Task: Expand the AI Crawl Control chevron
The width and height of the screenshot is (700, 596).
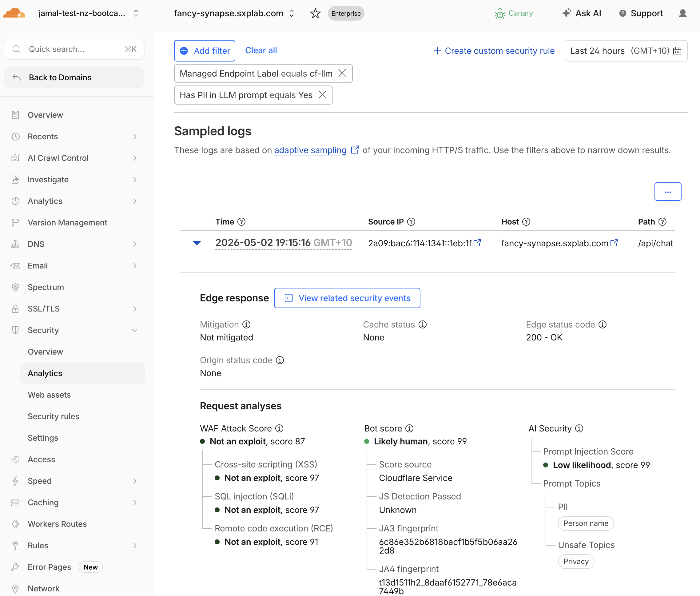Action: (135, 158)
